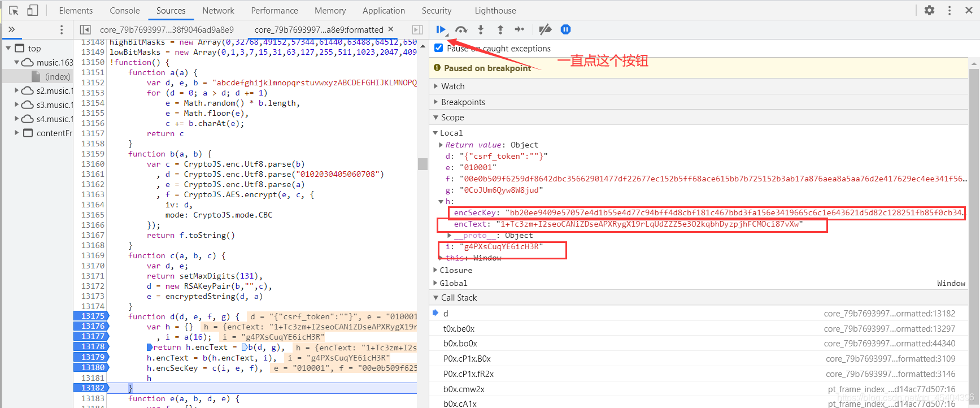
Task: Click the code editor vertical scrollbar thumb
Action: point(423,164)
